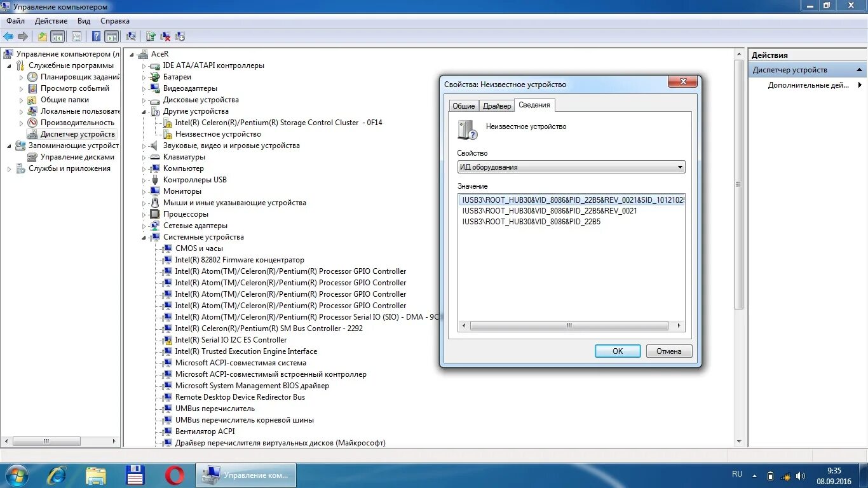Select the first hardware ID value ending SID_1012102
This screenshot has width=868, height=488.
click(x=572, y=200)
